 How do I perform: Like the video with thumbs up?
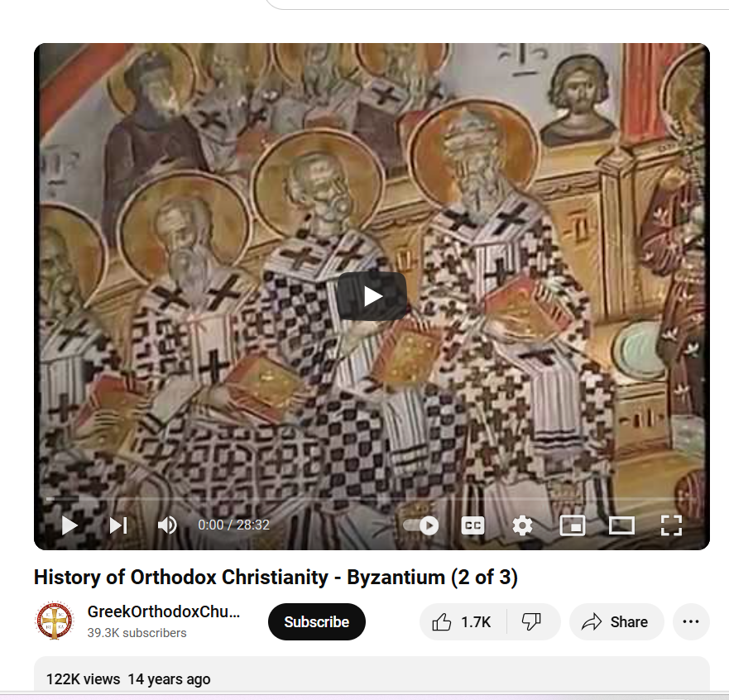463,622
